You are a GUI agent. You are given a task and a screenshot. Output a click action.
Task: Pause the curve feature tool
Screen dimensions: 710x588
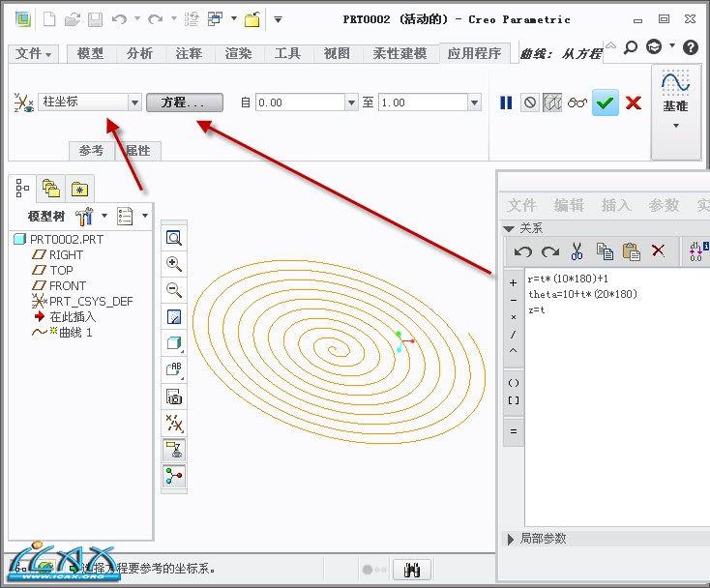[x=506, y=103]
